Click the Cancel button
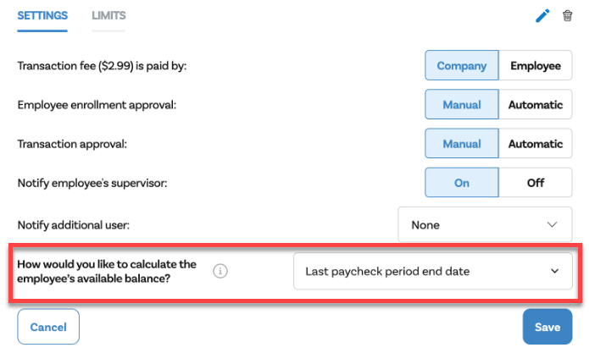This screenshot has width=589, height=364. coord(48,327)
